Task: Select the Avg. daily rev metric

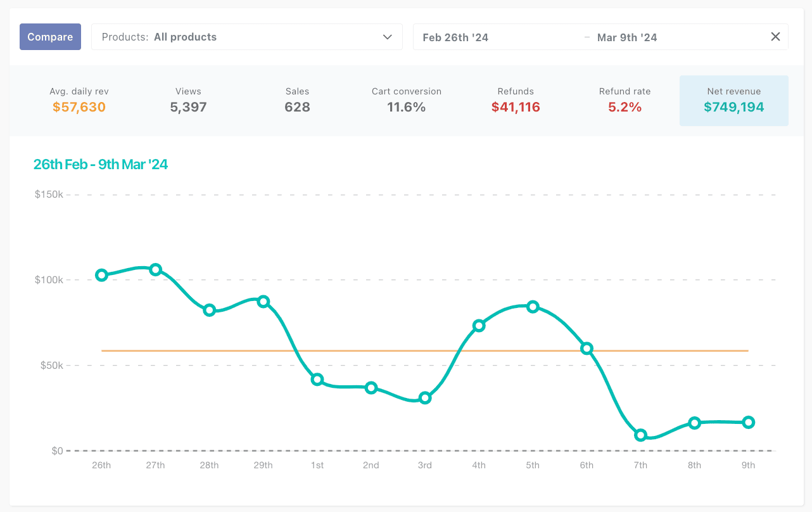Action: pyautogui.click(x=79, y=101)
